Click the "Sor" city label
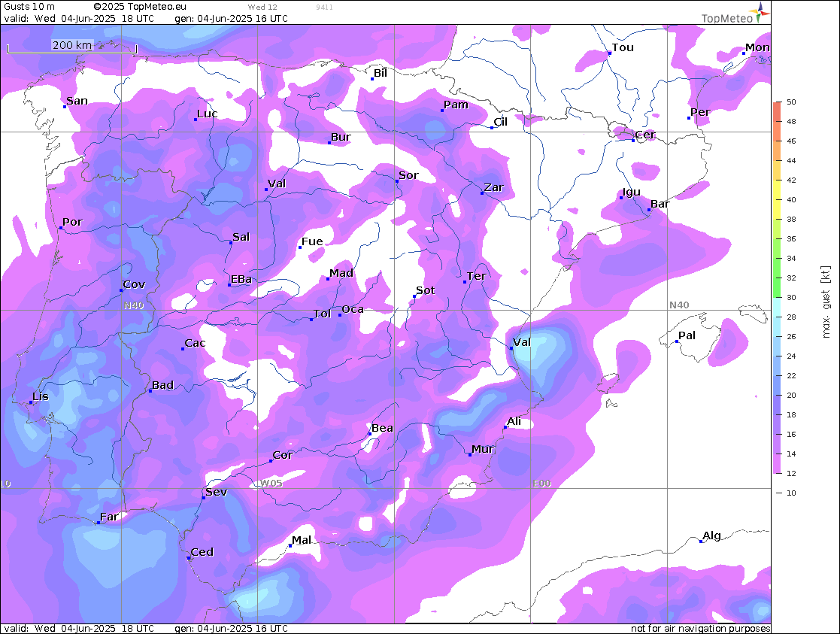 [x=409, y=175]
